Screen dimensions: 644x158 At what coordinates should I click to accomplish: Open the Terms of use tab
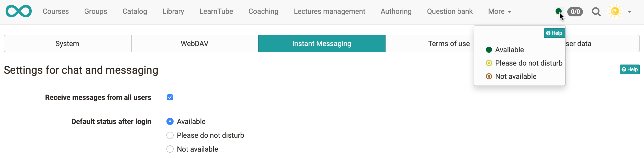pos(435,44)
